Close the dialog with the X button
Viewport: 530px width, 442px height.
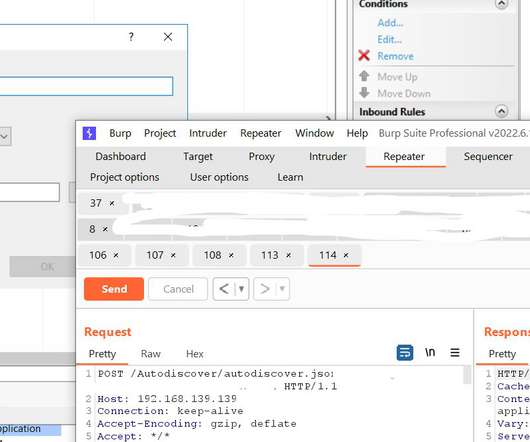click(x=168, y=36)
